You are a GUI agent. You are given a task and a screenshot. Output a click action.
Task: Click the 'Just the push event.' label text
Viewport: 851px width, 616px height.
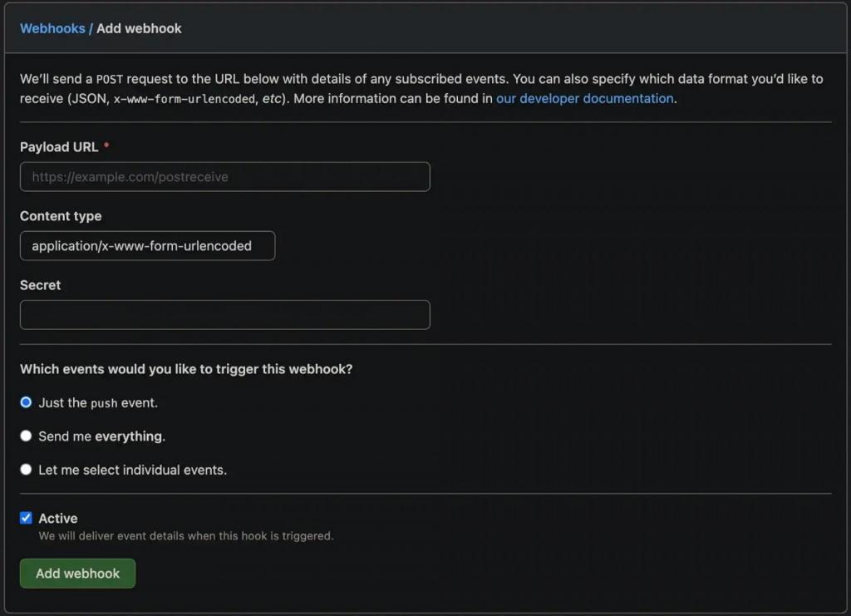coord(98,403)
